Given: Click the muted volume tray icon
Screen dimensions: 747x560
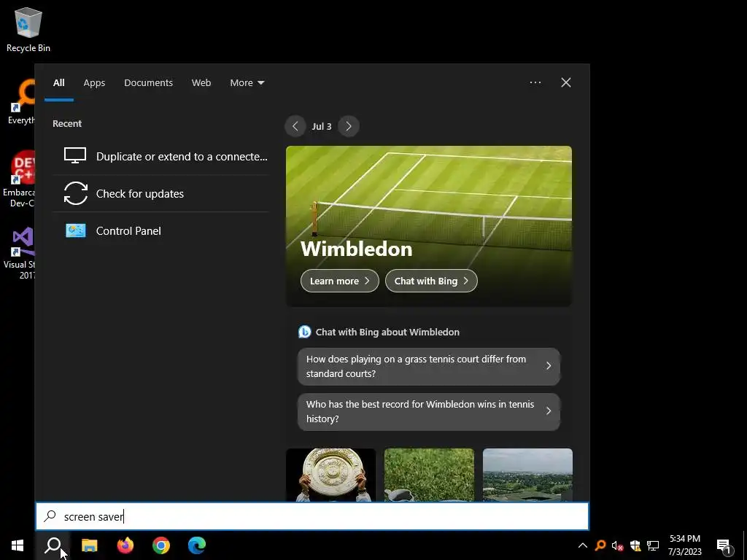Looking at the screenshot, I should pyautogui.click(x=617, y=545).
